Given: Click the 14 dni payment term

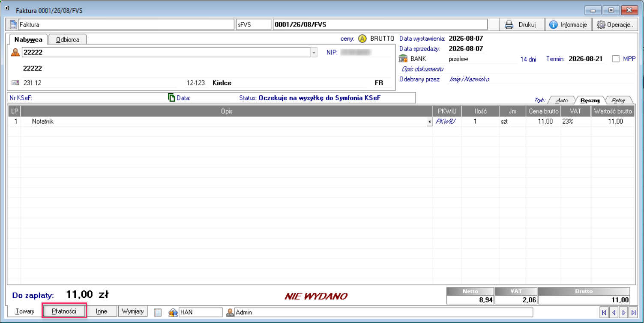Looking at the screenshot, I should [x=528, y=59].
